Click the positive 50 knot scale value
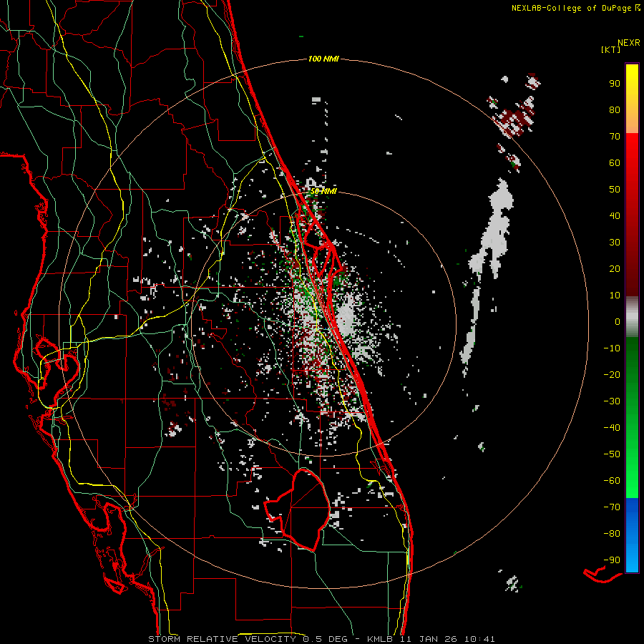Image resolution: width=644 pixels, height=644 pixels. (615, 190)
